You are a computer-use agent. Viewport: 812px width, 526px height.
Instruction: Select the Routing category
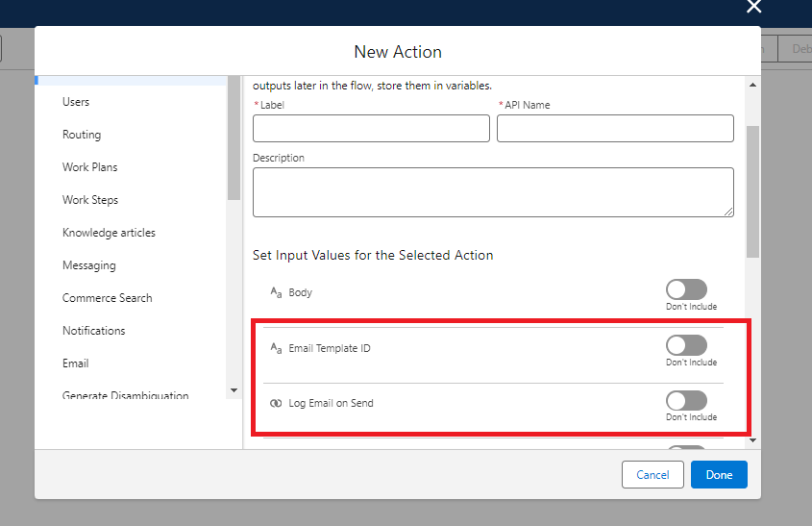[82, 135]
